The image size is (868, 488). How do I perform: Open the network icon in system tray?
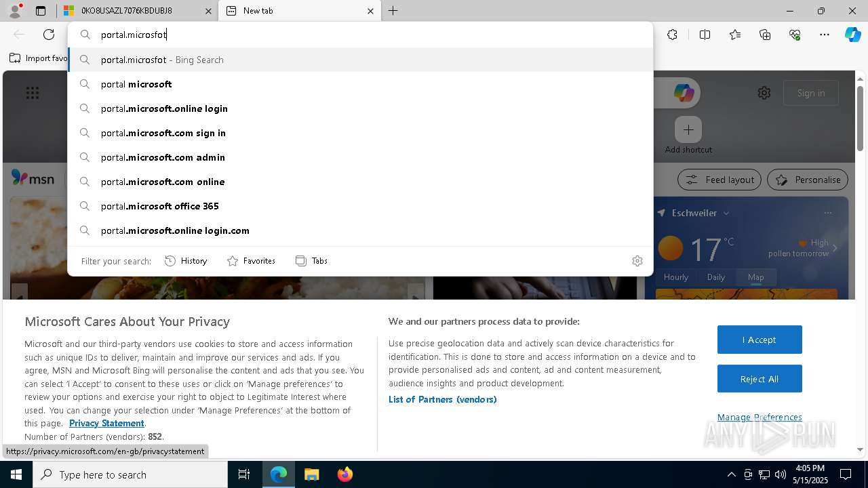[764, 474]
